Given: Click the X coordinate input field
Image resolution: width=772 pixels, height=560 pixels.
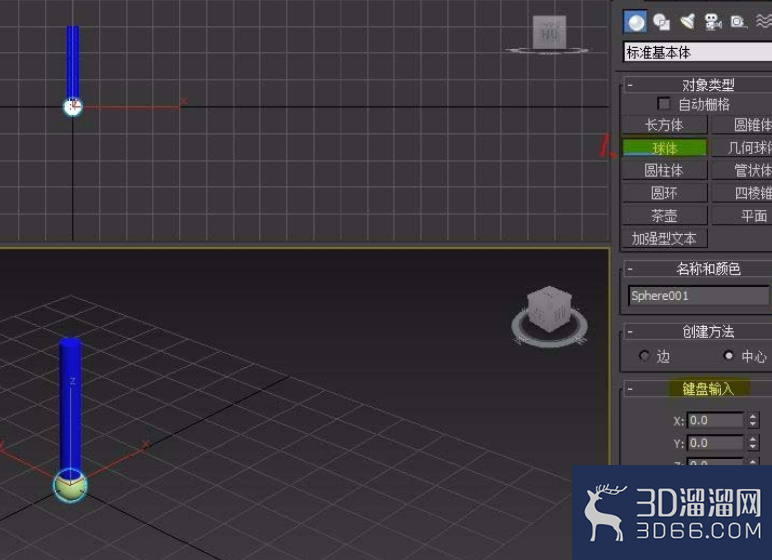Looking at the screenshot, I should (x=715, y=420).
